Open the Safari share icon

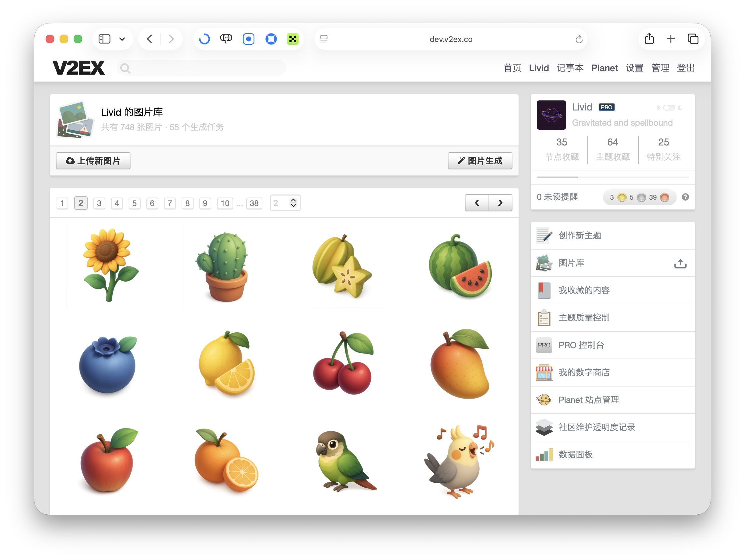pos(649,39)
